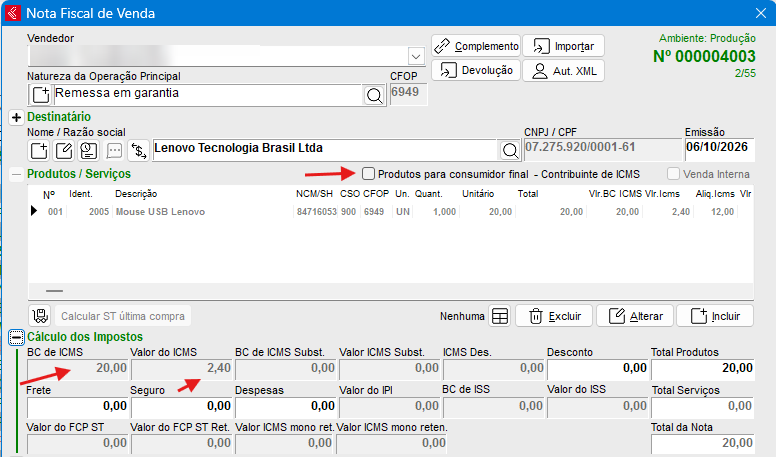Open the Vendedor dropdown arrow

pyautogui.click(x=416, y=56)
